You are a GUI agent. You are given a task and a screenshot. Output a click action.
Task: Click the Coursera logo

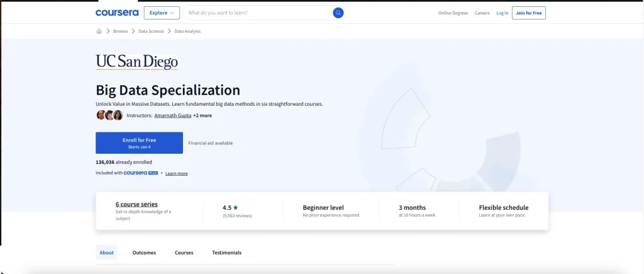[x=117, y=13]
